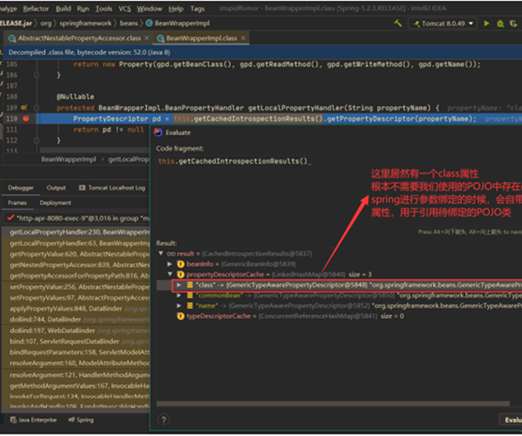
Task: Open the Java Enterprise tool window
Action: [33, 420]
